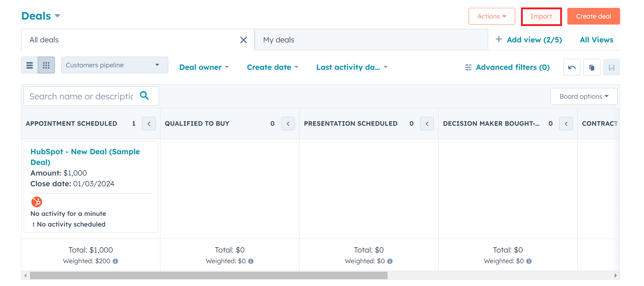644x286 pixels.
Task: Switch to board grid view icon
Action: pos(46,65)
